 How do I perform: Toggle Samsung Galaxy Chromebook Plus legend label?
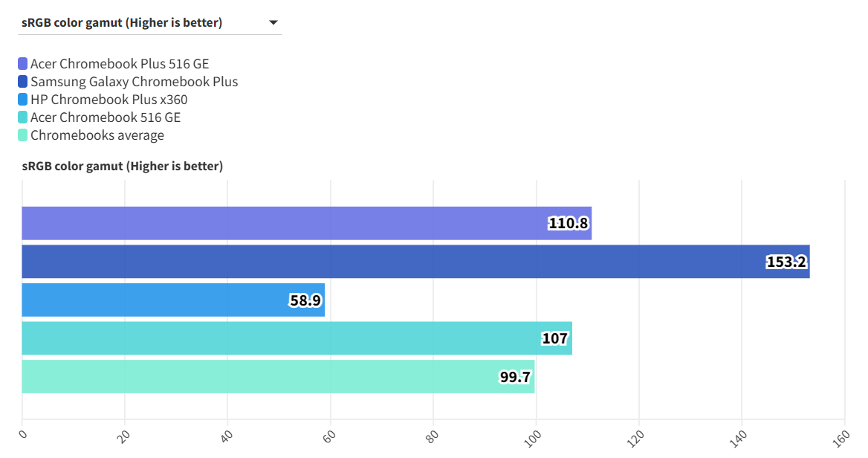click(x=134, y=82)
